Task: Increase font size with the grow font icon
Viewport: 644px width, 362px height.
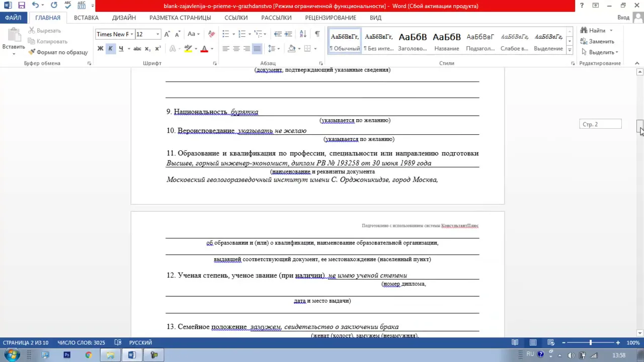Action: click(168, 34)
